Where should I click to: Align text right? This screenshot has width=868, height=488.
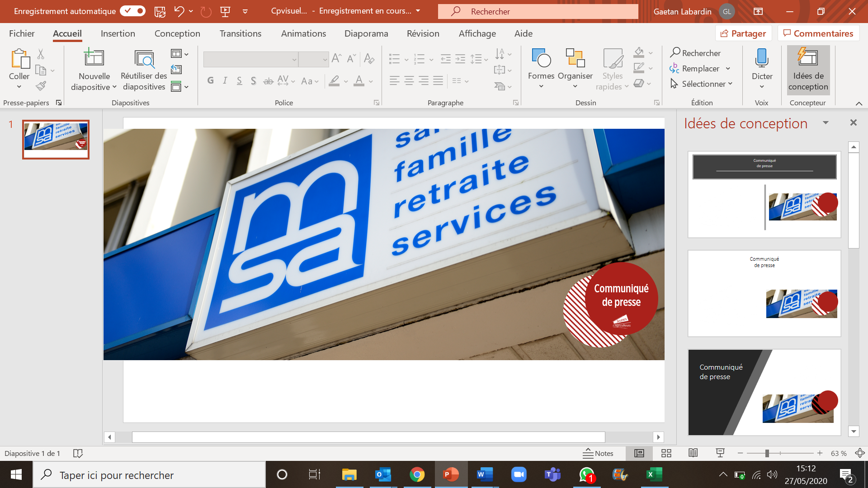[424, 81]
